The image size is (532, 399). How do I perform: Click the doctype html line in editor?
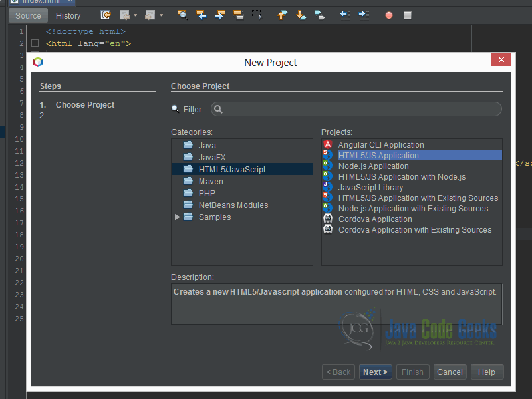[86, 31]
